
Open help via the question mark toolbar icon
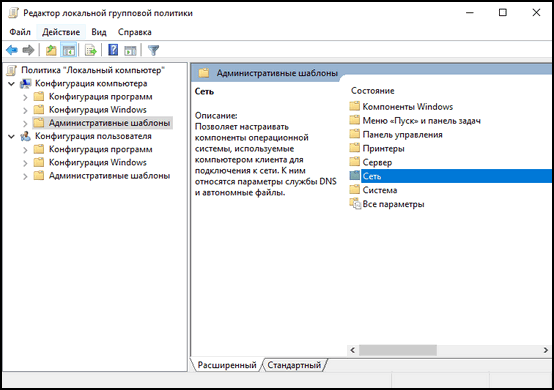point(113,50)
